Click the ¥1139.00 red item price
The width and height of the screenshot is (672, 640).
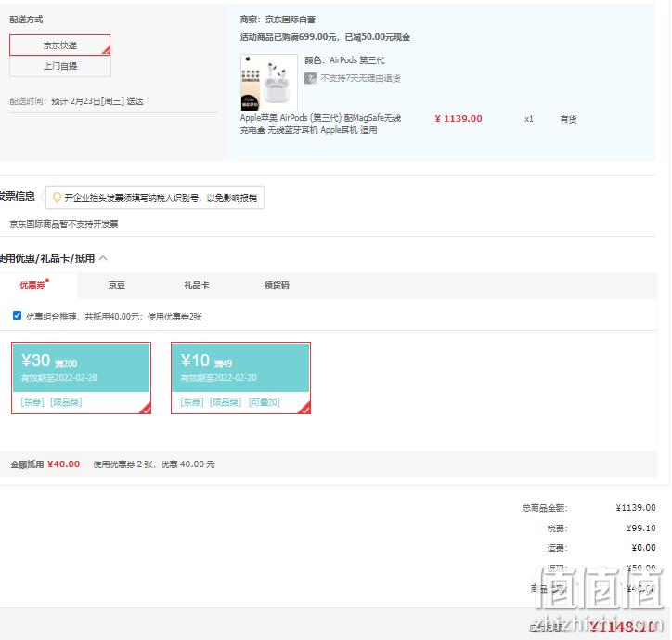pos(459,118)
